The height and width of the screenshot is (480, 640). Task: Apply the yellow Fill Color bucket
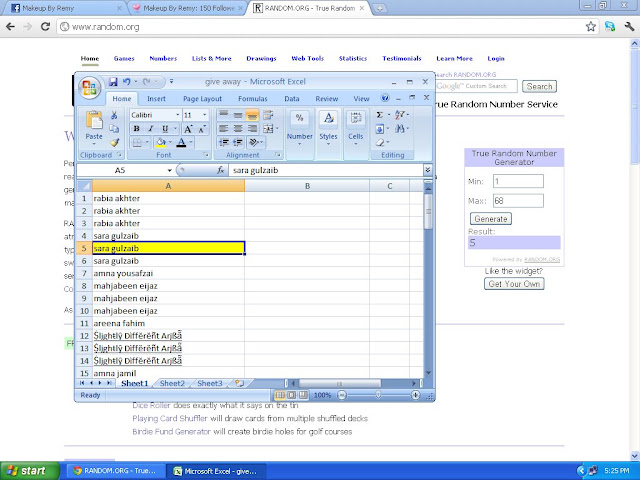(x=161, y=142)
